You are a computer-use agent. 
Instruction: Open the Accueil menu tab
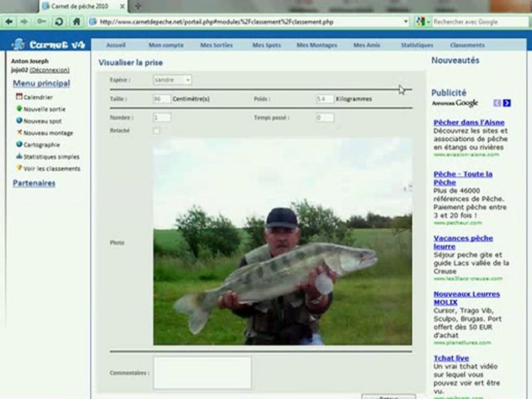tap(116, 45)
